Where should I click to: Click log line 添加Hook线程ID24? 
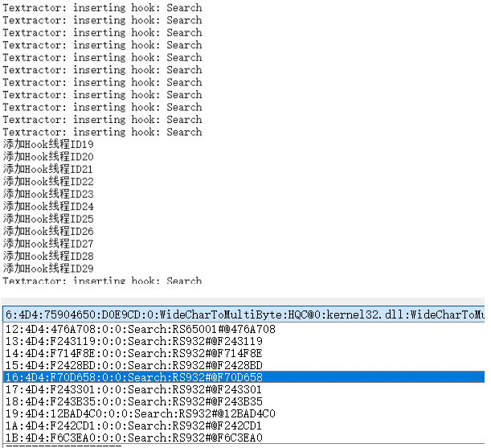click(48, 206)
